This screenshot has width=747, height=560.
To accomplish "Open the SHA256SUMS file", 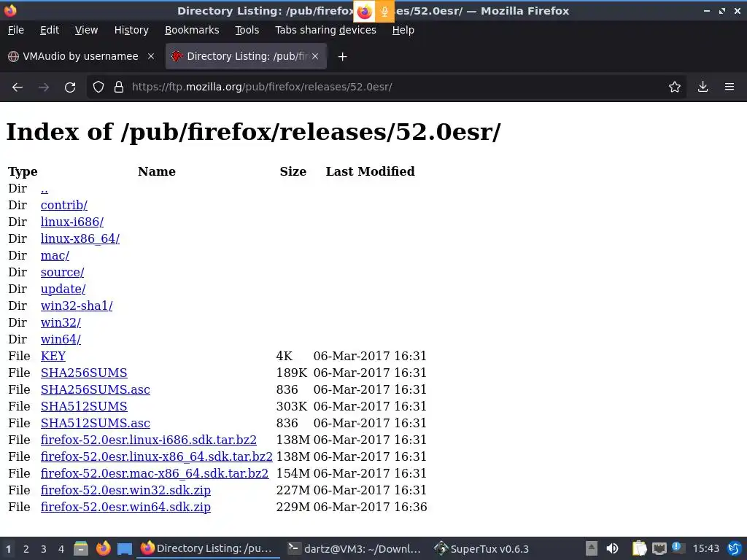I will pos(84,373).
